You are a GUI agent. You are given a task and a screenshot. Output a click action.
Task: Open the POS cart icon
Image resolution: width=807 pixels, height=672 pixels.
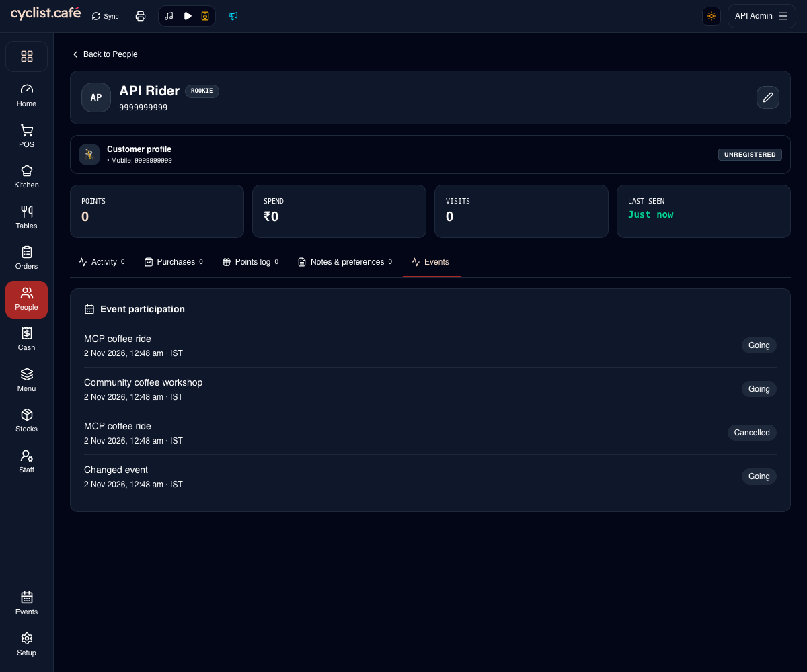(x=26, y=136)
